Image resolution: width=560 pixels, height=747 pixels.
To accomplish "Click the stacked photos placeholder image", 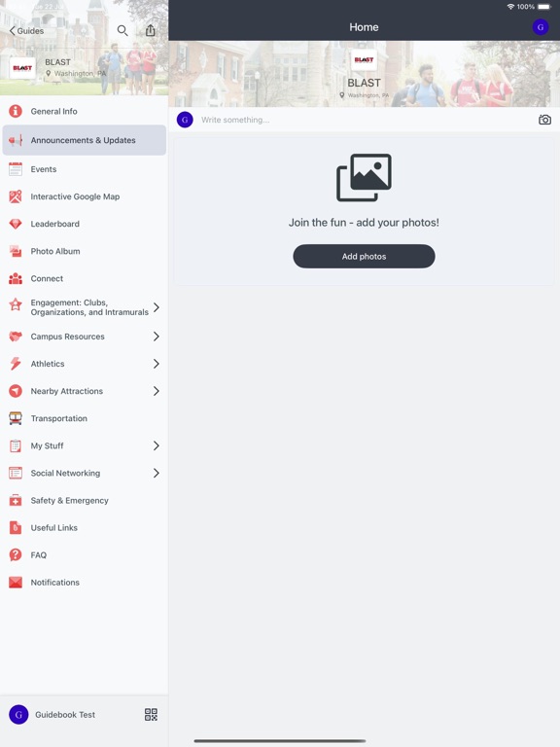I will [364, 177].
